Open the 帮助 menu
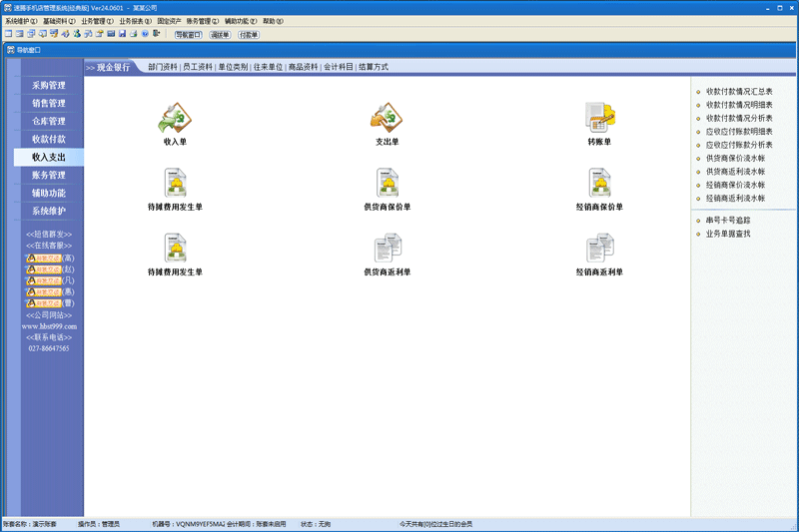Screen dimensions: 799x532 coord(273,21)
